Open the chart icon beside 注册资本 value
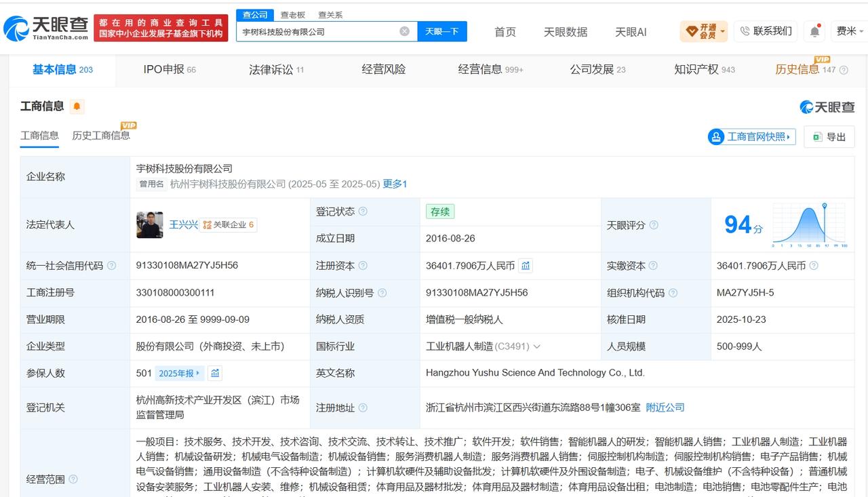 [526, 266]
